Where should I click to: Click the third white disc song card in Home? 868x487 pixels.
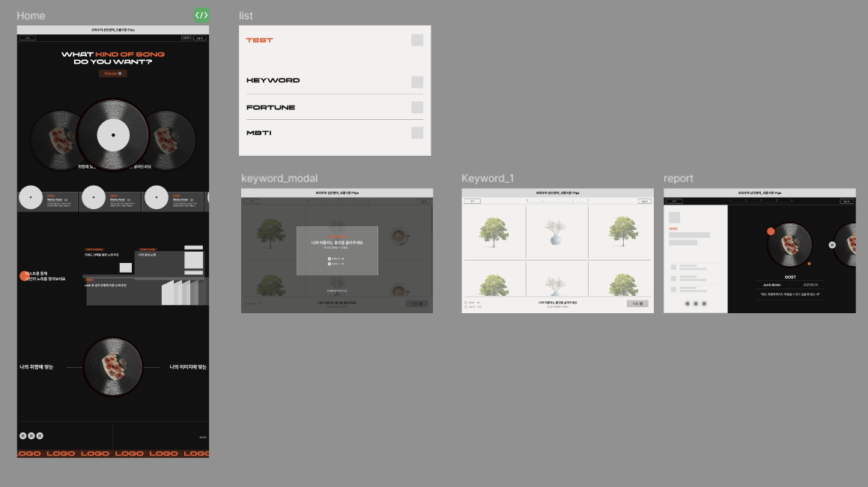[x=173, y=199]
